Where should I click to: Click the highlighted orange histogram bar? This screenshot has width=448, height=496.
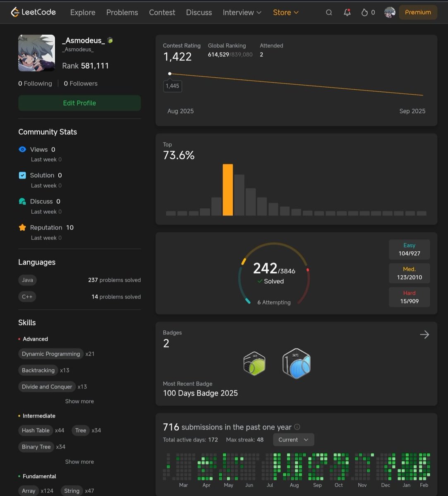click(x=228, y=190)
